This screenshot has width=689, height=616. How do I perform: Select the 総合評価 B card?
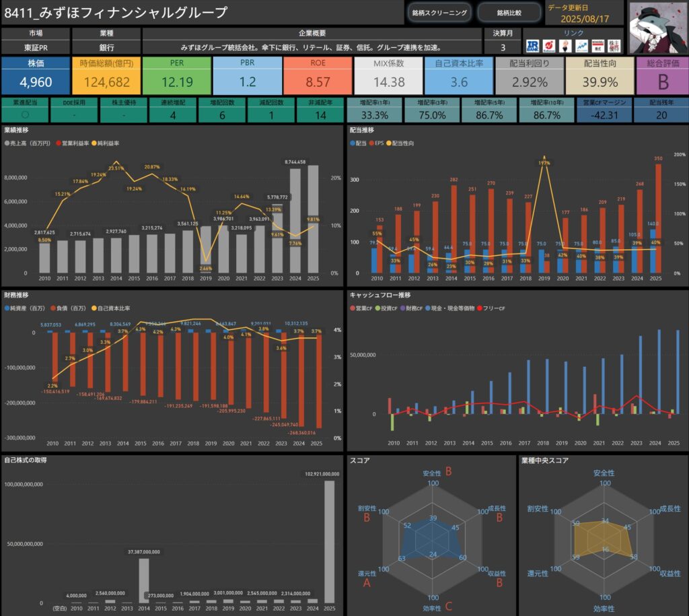click(663, 75)
